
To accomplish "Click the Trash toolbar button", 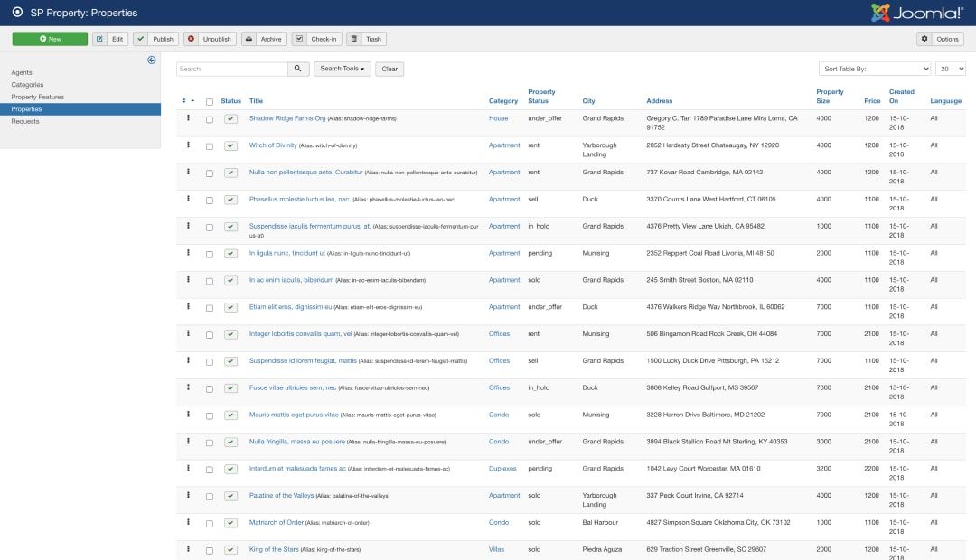I will pos(366,39).
